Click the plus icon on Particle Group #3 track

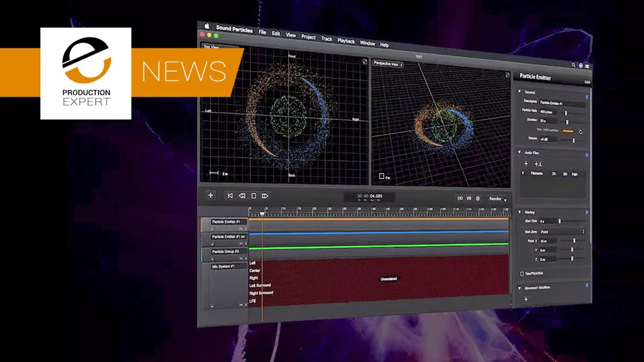click(x=213, y=259)
